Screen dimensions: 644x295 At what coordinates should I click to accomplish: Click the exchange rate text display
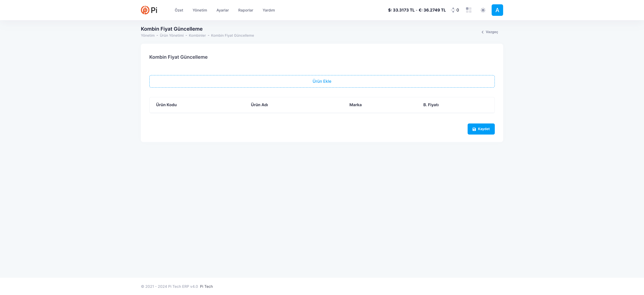[417, 10]
